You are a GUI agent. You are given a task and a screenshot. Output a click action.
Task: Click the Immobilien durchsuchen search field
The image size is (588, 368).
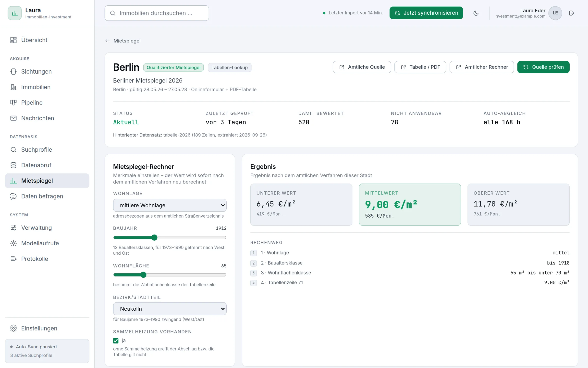coord(157,13)
